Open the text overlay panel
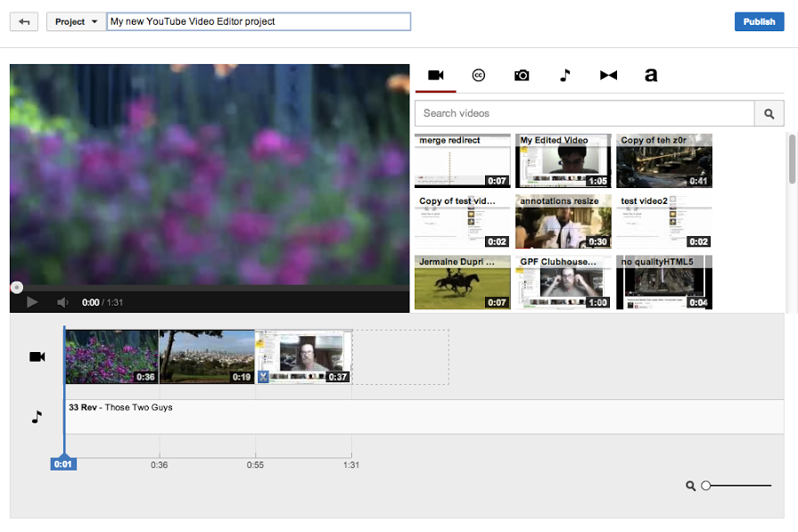Viewport: 798px width, 532px height. pos(651,76)
